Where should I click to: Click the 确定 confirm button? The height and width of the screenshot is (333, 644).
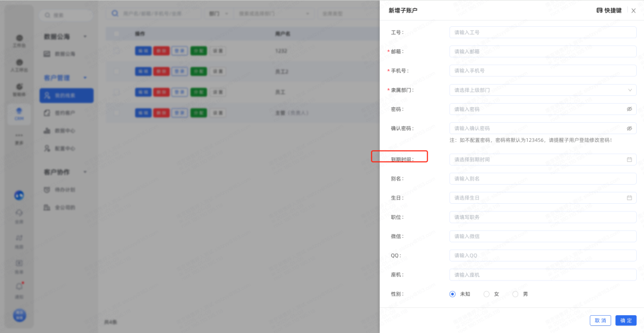click(626, 320)
